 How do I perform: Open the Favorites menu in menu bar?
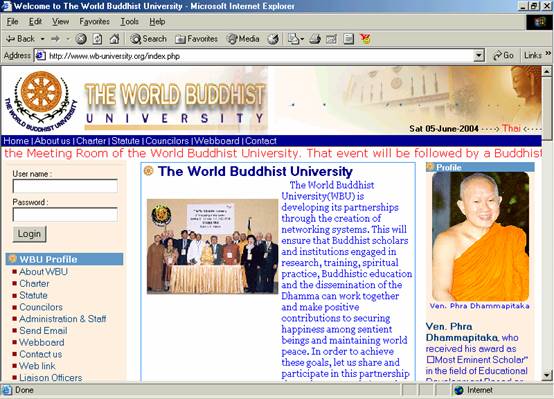(94, 22)
